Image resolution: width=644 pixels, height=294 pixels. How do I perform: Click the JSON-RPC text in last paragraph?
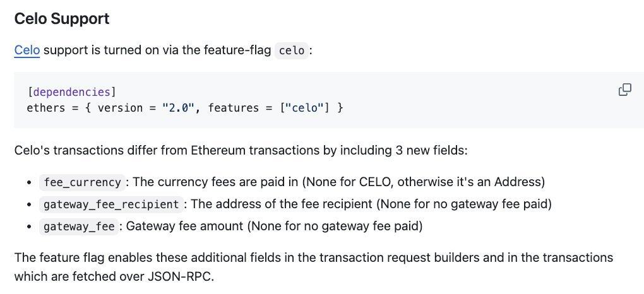(181, 276)
